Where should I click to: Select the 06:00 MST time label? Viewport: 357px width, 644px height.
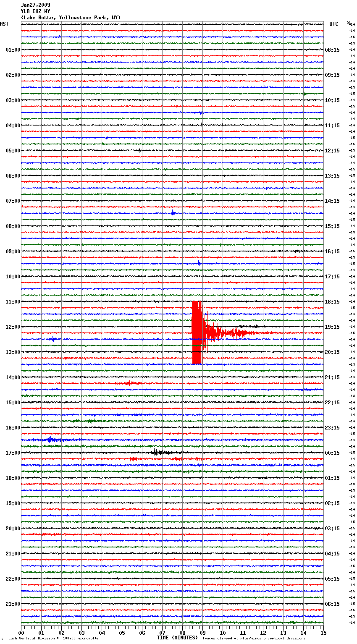tap(13, 176)
